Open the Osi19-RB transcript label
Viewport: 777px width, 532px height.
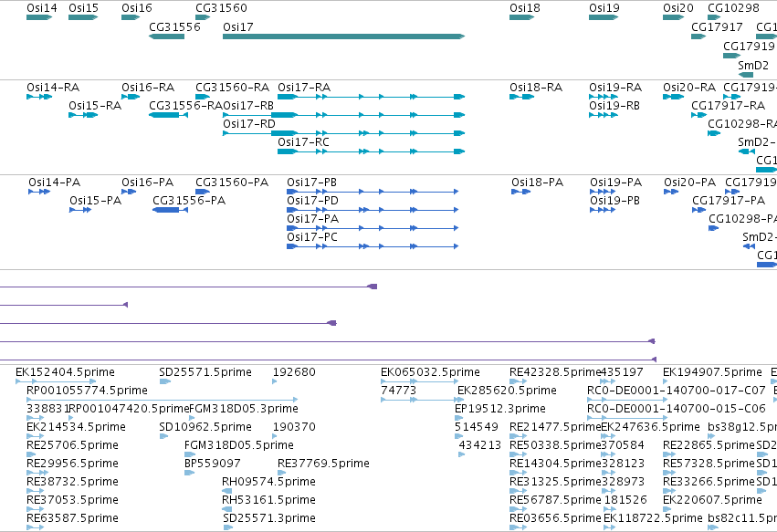point(614,106)
